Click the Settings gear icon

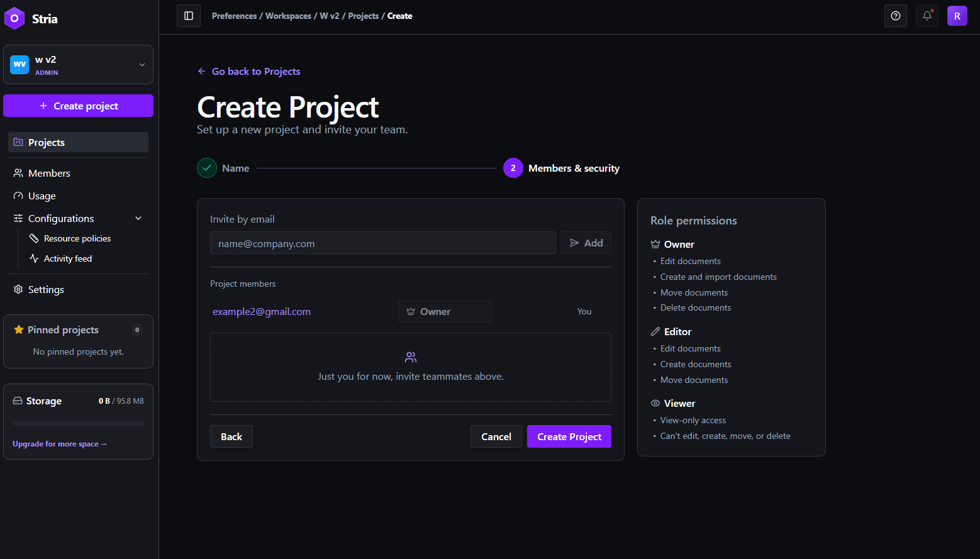point(18,289)
